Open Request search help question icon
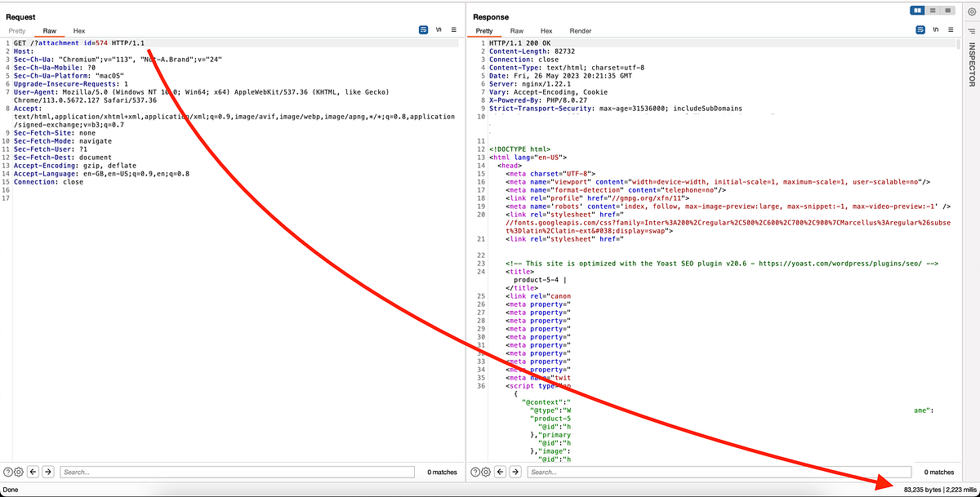This screenshot has height=497, width=980. [8, 472]
